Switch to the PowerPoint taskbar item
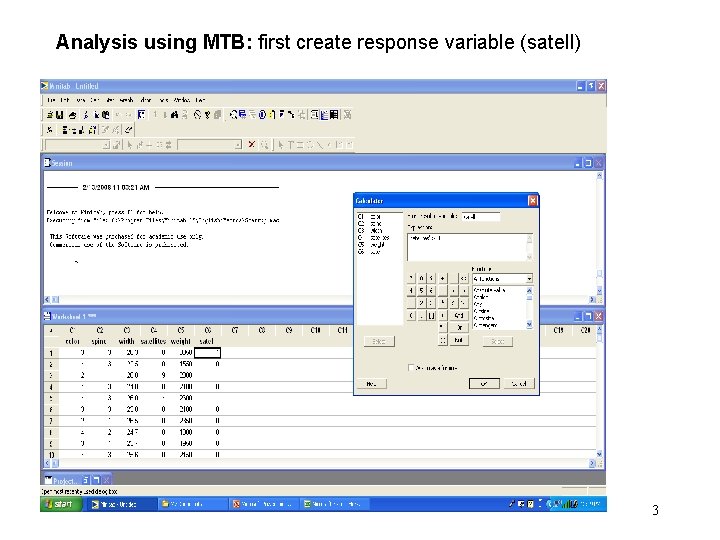The height and width of the screenshot is (540, 720). (x=263, y=504)
